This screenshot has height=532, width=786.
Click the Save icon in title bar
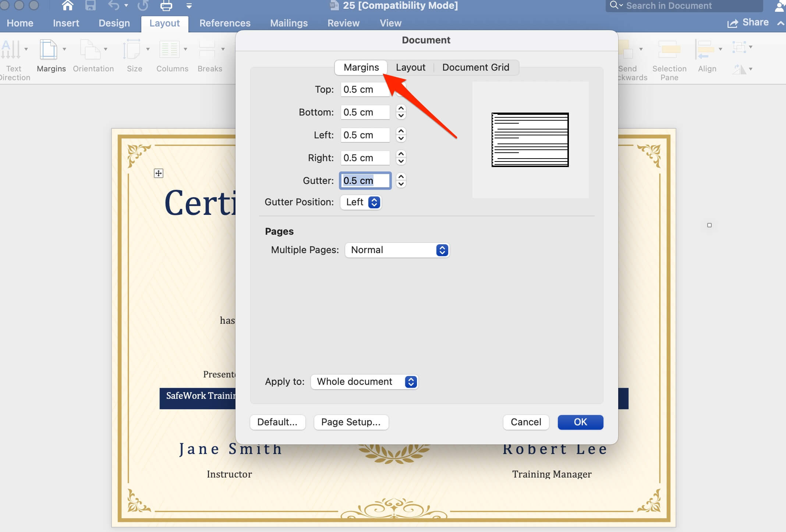tap(91, 6)
